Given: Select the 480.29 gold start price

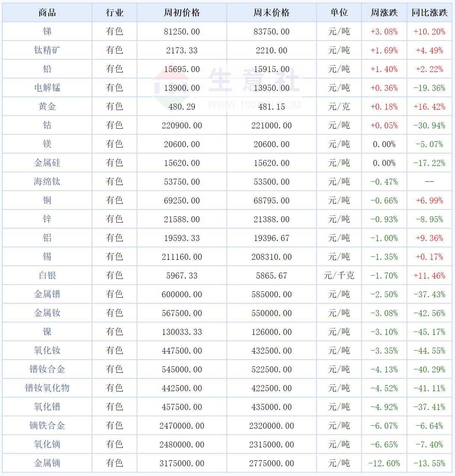Looking at the screenshot, I should click(182, 107).
